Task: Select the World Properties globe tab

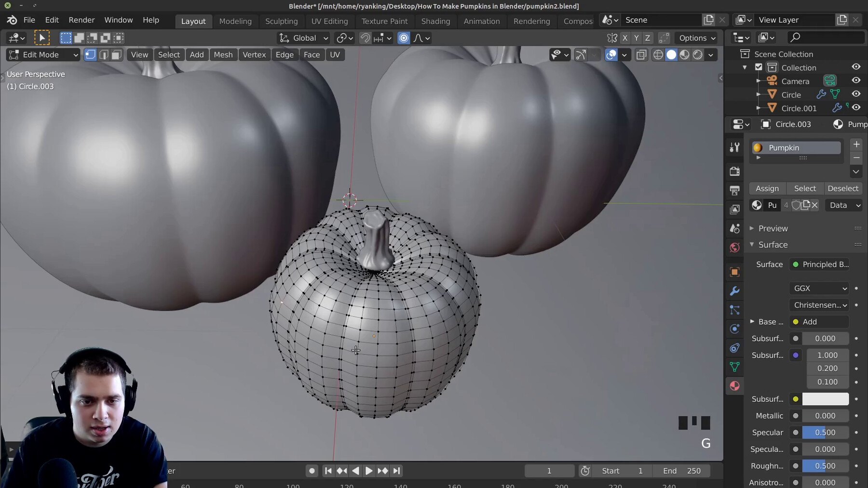Action: point(734,248)
